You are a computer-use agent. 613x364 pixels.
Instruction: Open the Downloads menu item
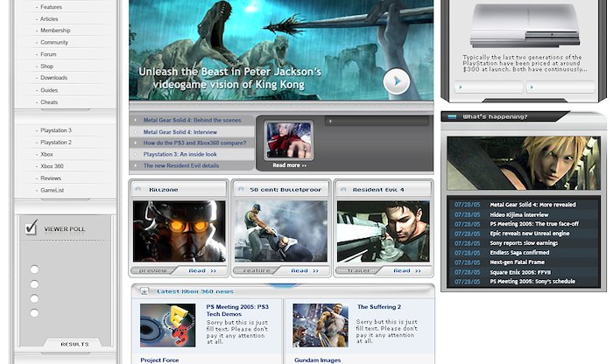click(x=54, y=78)
